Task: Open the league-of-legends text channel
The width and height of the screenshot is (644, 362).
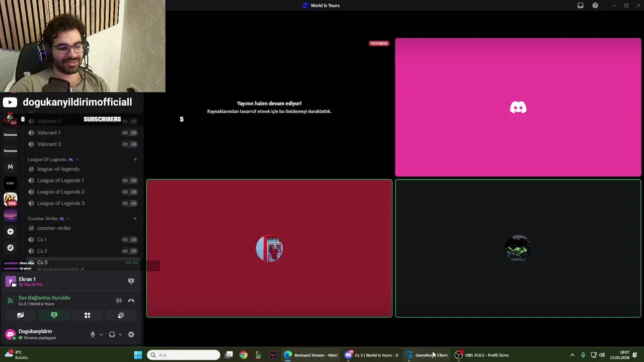Action: point(83,169)
